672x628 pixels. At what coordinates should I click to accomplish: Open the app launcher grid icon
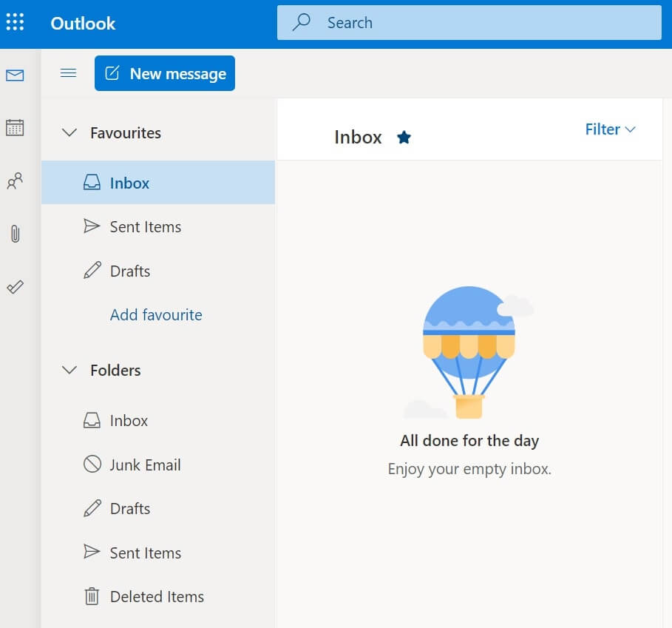click(x=15, y=22)
